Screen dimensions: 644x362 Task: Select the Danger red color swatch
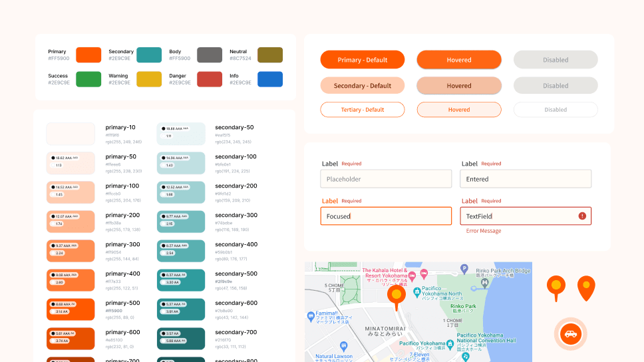[210, 79]
